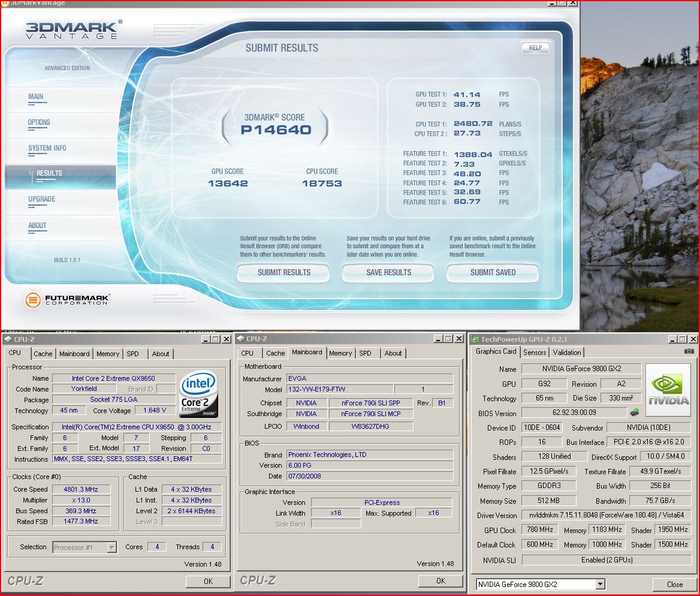The height and width of the screenshot is (596, 700).
Task: Open OPTIONS in 3DMark Vantage sidebar
Action: pyautogui.click(x=39, y=122)
